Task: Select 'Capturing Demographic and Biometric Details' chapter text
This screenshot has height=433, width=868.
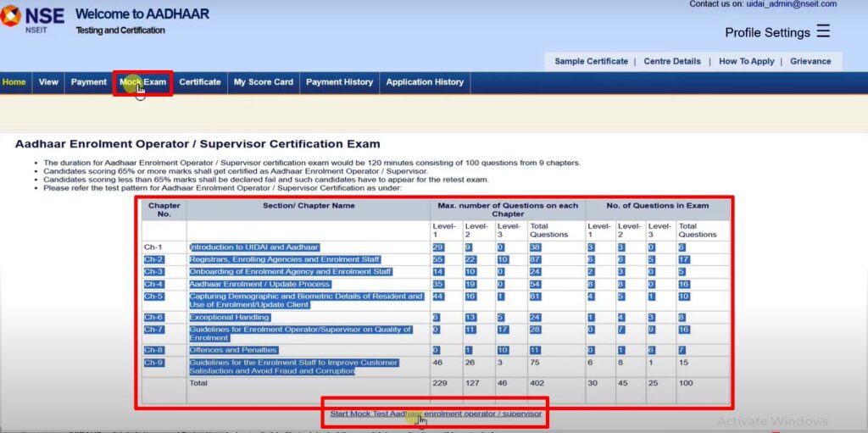Action: pos(306,301)
